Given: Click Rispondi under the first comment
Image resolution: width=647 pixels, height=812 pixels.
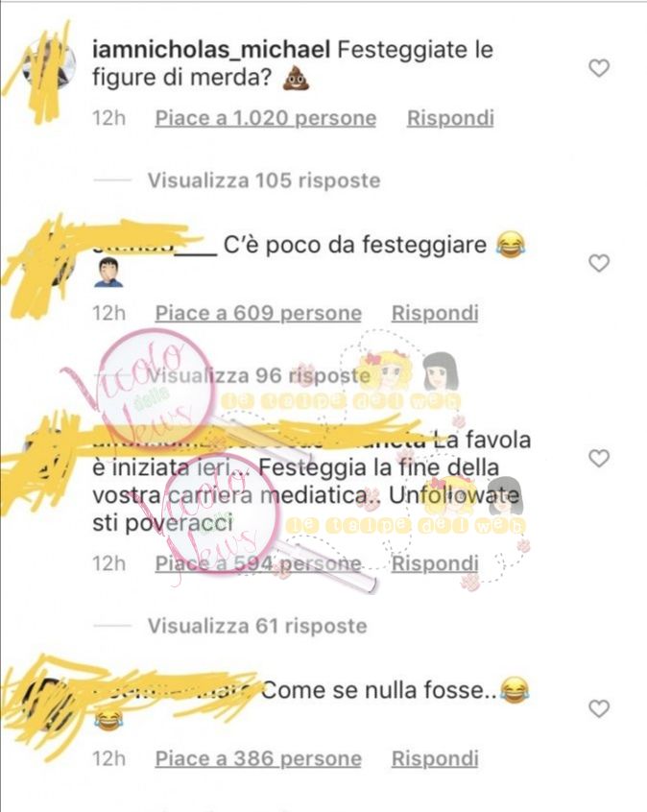Looking at the screenshot, I should (x=450, y=118).
